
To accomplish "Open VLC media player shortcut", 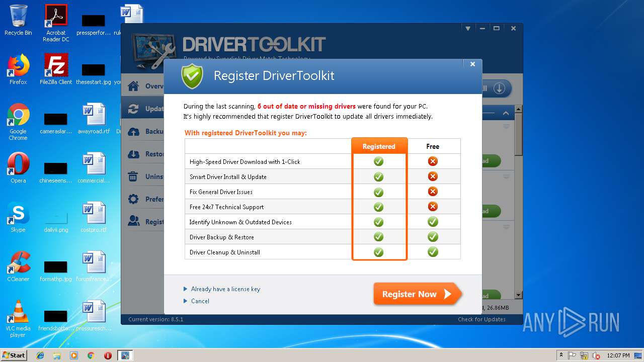I will 18,318.
